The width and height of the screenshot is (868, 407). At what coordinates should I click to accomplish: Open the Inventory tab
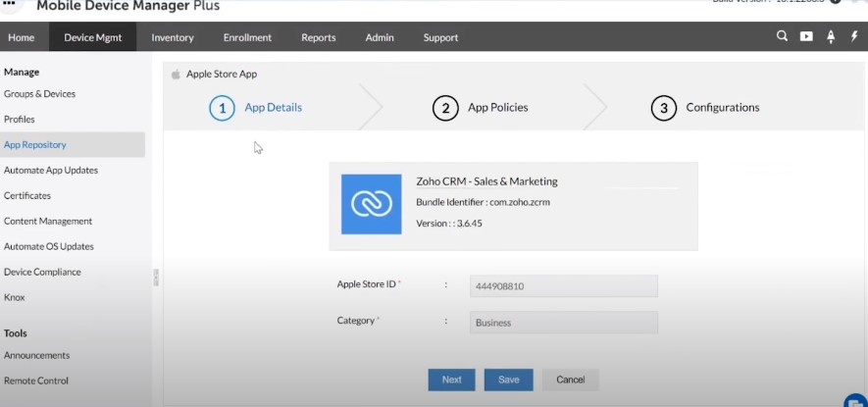(x=173, y=37)
